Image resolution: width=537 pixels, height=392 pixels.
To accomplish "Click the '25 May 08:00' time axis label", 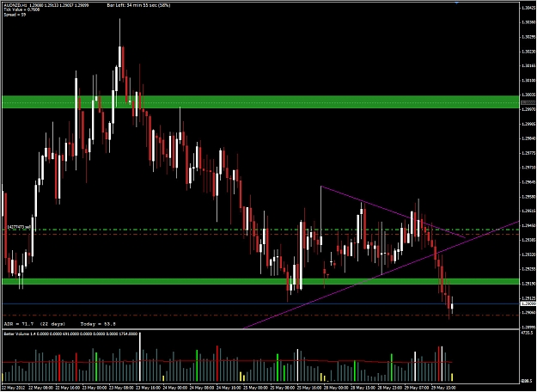I will (283, 388).
